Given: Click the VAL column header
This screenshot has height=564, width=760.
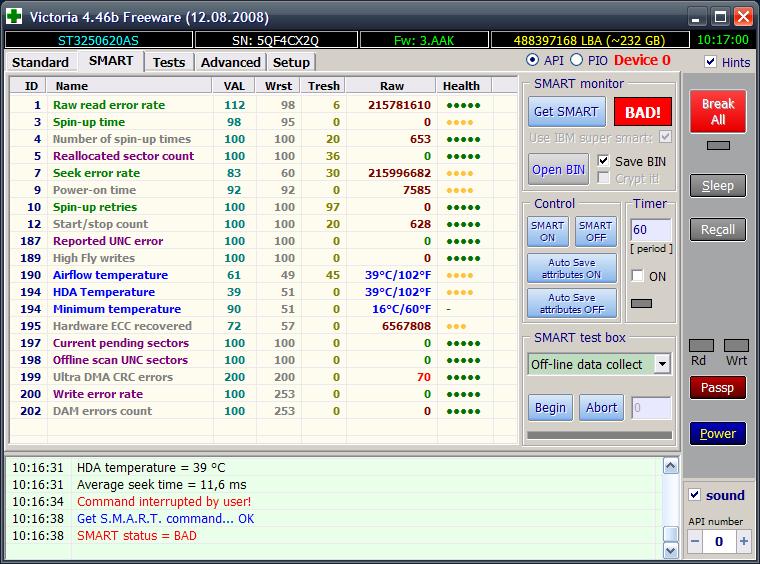Looking at the screenshot, I should (234, 86).
